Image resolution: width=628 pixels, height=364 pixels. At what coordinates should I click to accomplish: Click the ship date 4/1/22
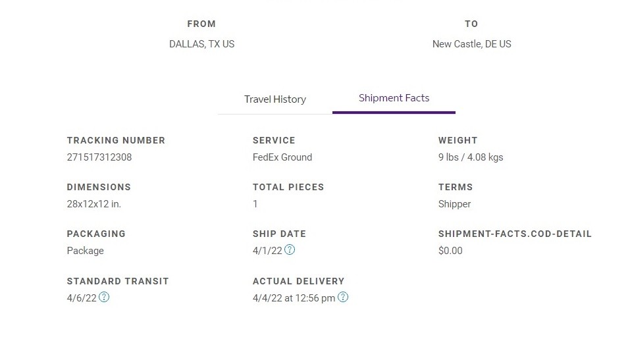pos(267,251)
